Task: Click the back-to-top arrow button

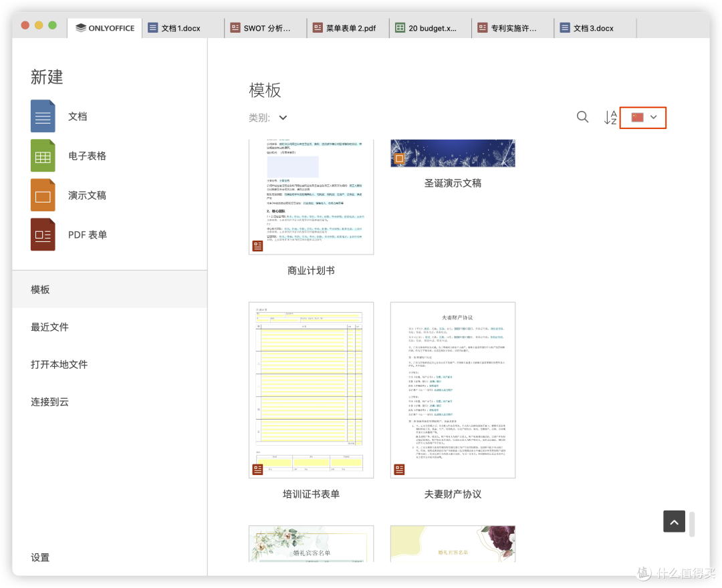Action: [674, 521]
